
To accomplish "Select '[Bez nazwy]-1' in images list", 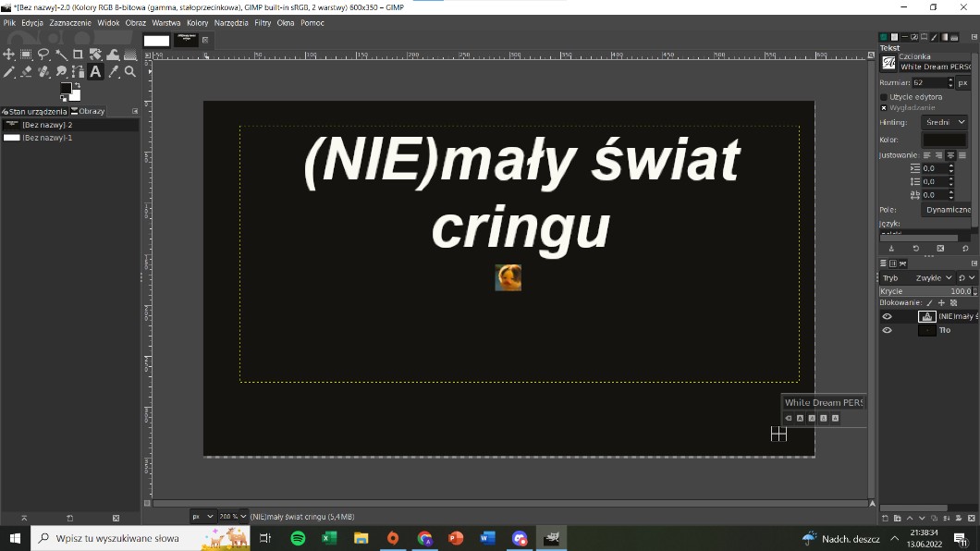I will click(46, 138).
